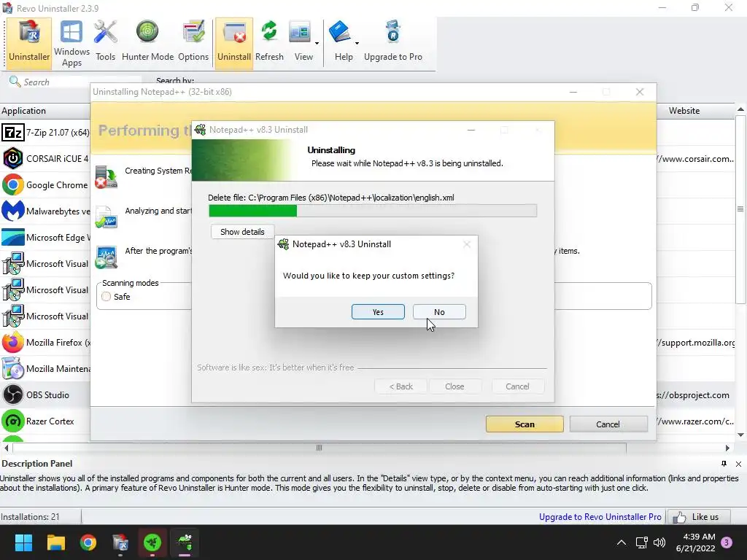The image size is (747, 560).
Task: Click the Show details button
Action: (242, 232)
